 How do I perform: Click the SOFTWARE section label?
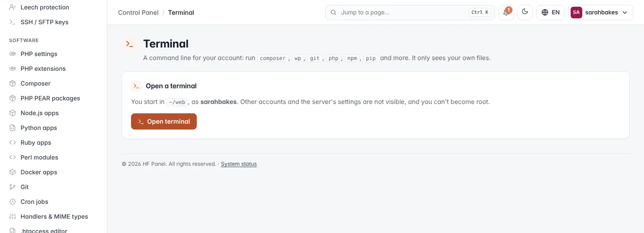tap(24, 40)
